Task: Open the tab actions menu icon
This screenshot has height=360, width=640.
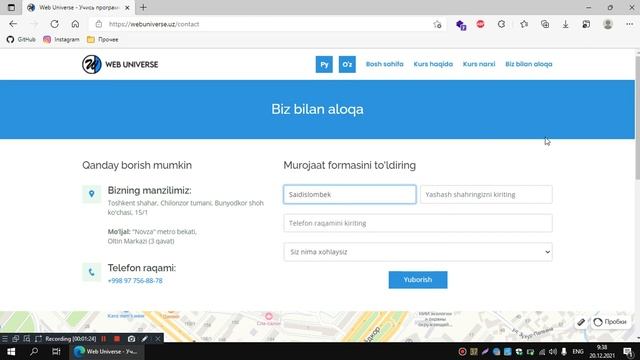Action: tap(11, 7)
